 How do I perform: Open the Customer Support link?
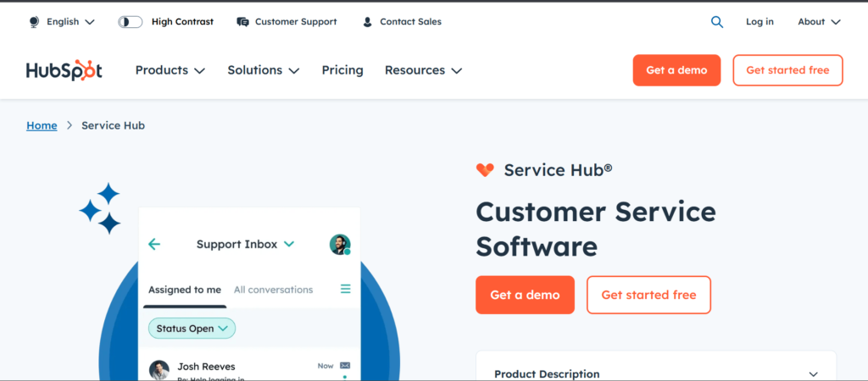pyautogui.click(x=296, y=22)
